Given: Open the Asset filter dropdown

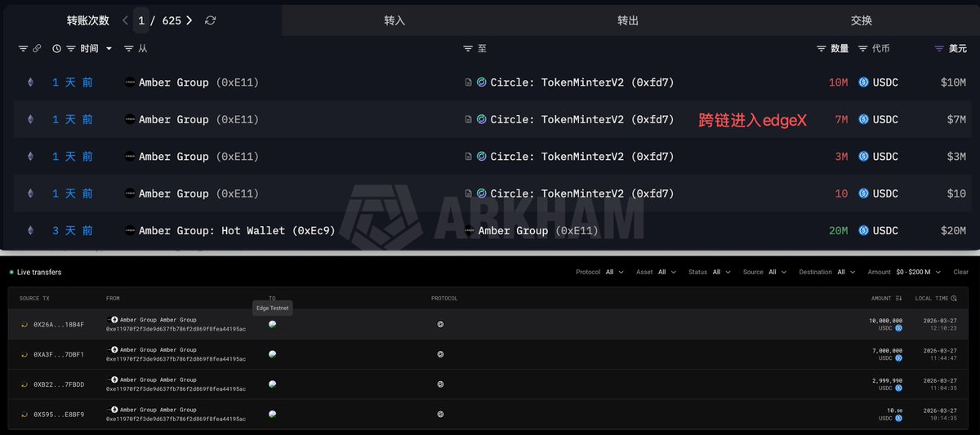Looking at the screenshot, I should [657, 272].
